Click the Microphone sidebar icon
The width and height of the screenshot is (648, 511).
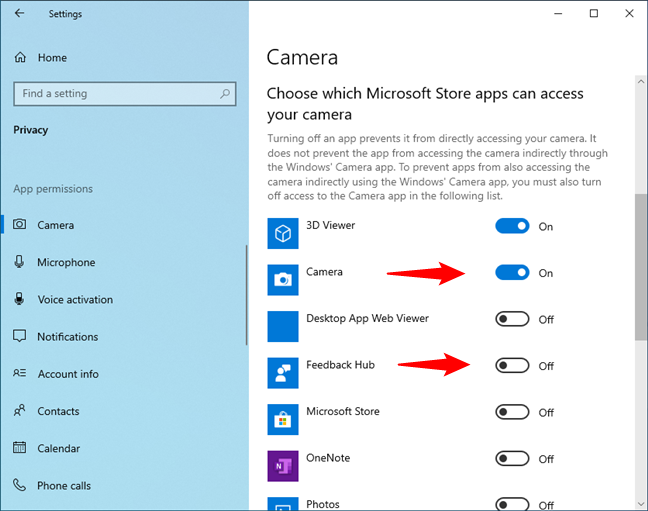pyautogui.click(x=19, y=262)
